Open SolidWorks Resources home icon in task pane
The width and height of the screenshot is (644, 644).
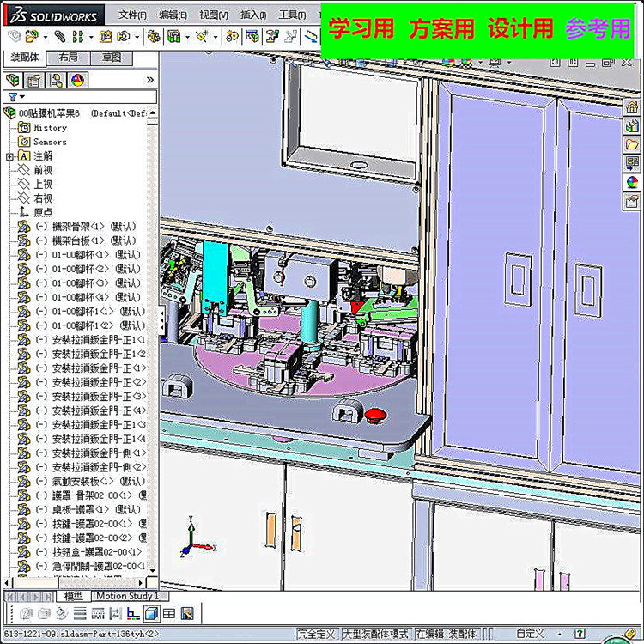(632, 107)
